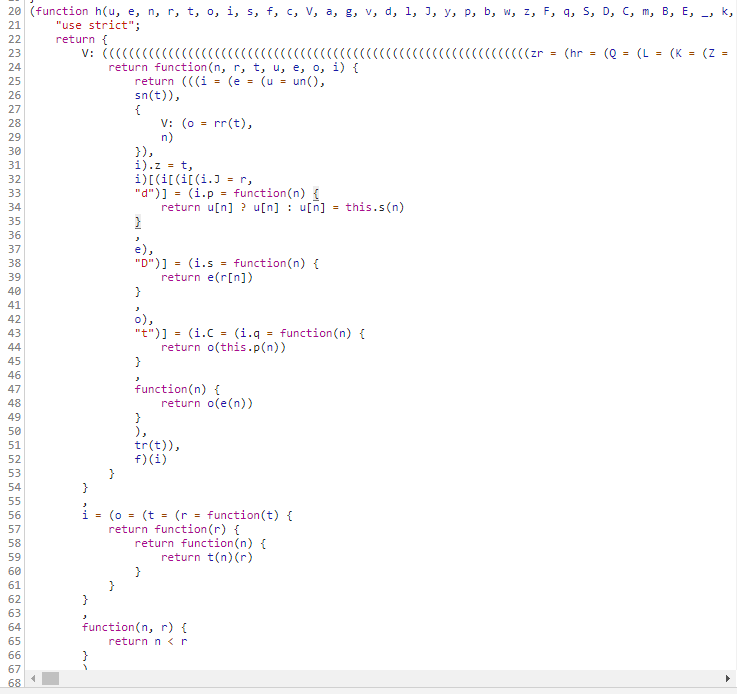Viewport: 737px width, 694px height.
Task: Click line number 20 in gutter
Action: tap(15, 11)
